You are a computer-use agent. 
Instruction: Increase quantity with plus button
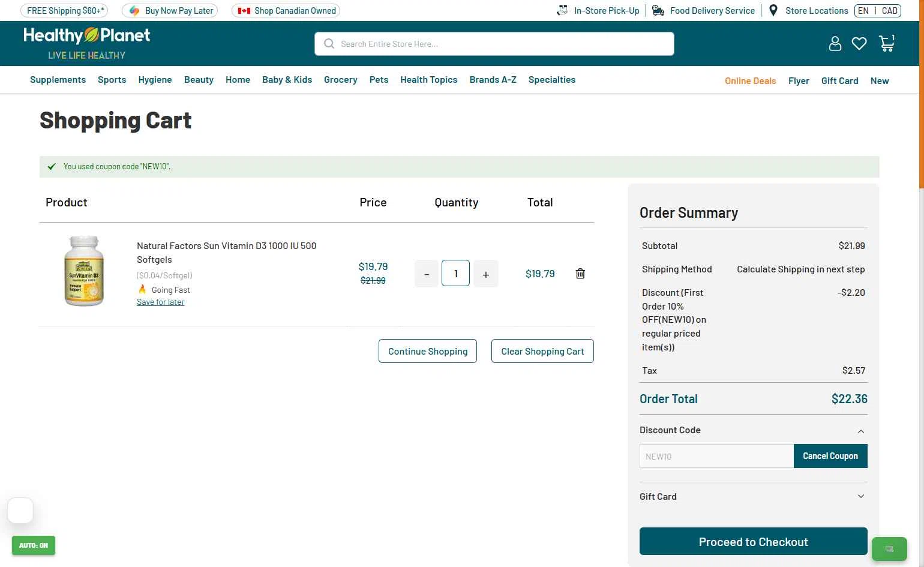486,274
